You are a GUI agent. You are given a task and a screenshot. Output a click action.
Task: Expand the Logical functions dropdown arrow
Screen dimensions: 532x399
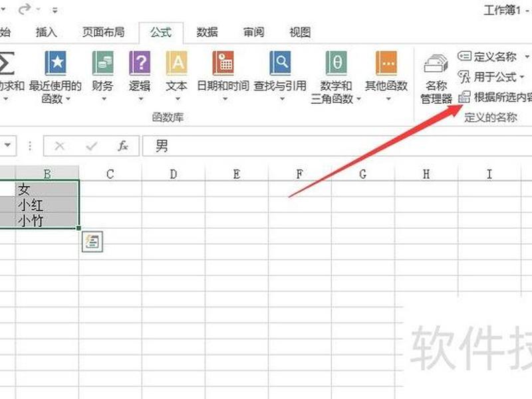(141, 98)
